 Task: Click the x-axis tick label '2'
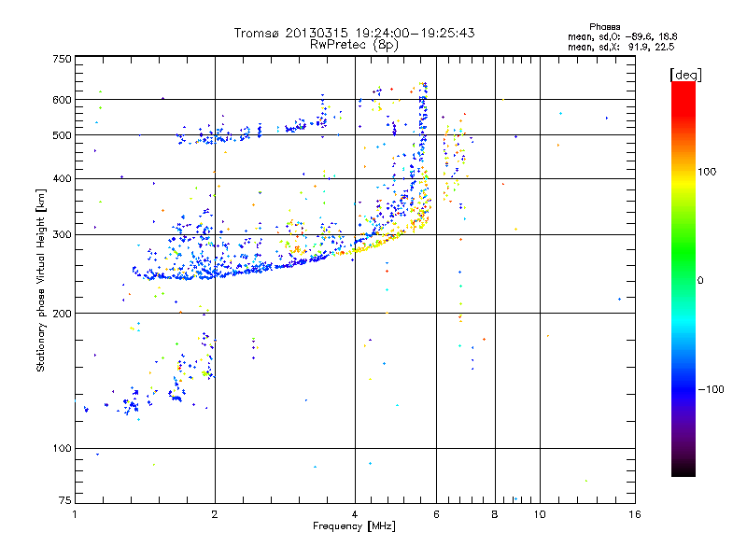pos(215,514)
